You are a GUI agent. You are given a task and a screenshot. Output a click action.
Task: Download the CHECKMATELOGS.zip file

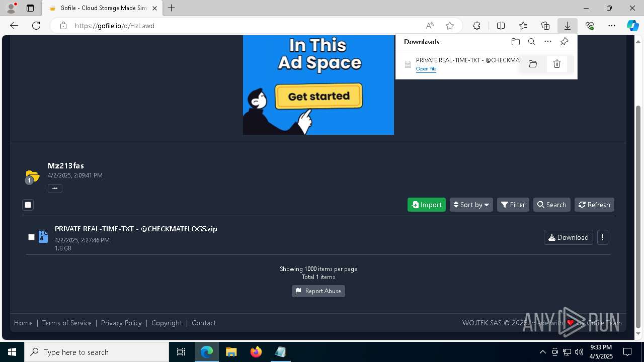(569, 237)
